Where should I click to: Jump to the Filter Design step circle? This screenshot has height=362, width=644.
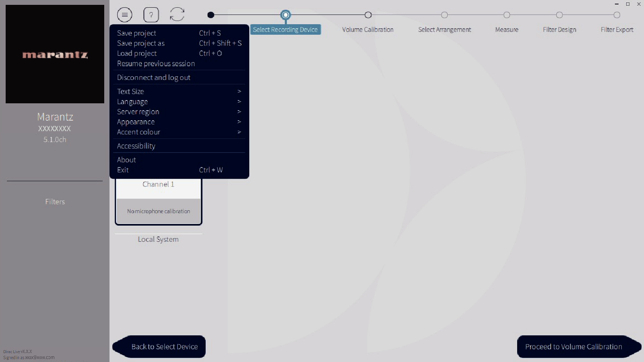pos(559,15)
